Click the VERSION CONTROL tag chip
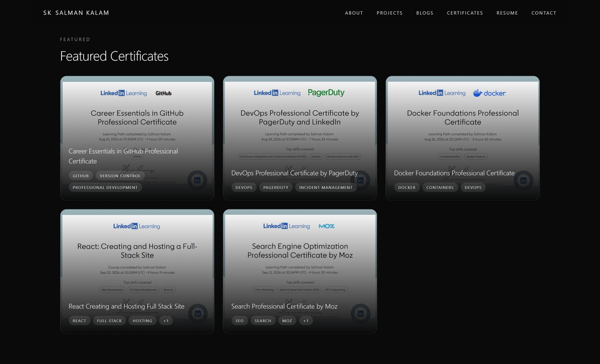Screen dimensions: 600x364 [x=120, y=176]
